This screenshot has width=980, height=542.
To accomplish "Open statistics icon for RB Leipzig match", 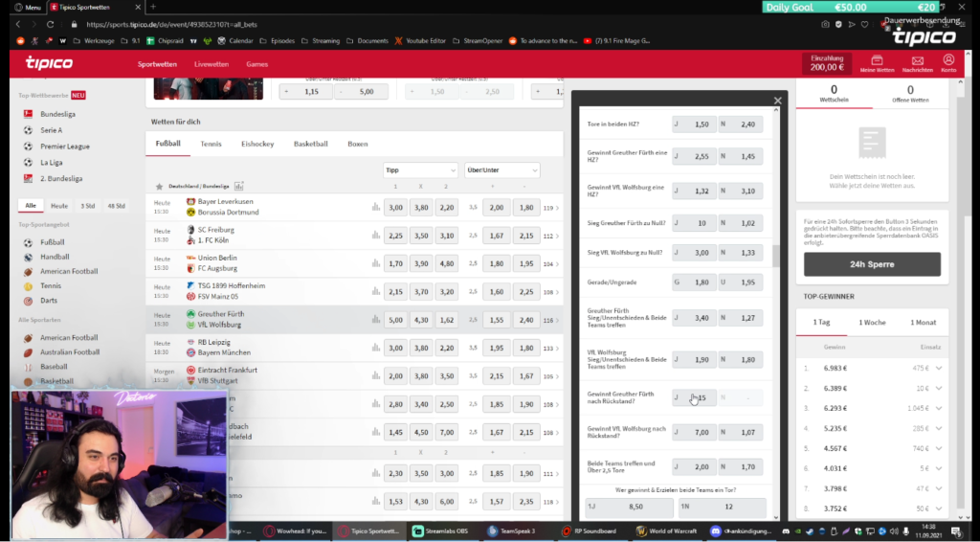I will (375, 348).
